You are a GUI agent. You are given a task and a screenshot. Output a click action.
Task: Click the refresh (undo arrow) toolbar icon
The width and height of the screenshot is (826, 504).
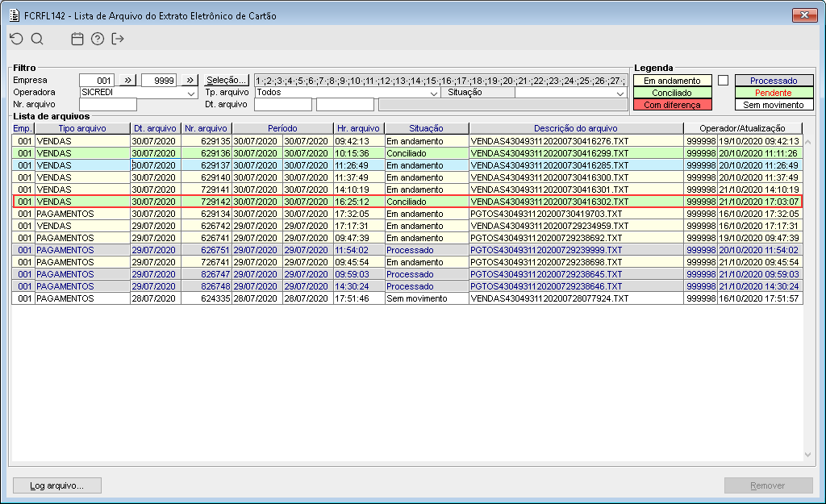click(x=16, y=39)
